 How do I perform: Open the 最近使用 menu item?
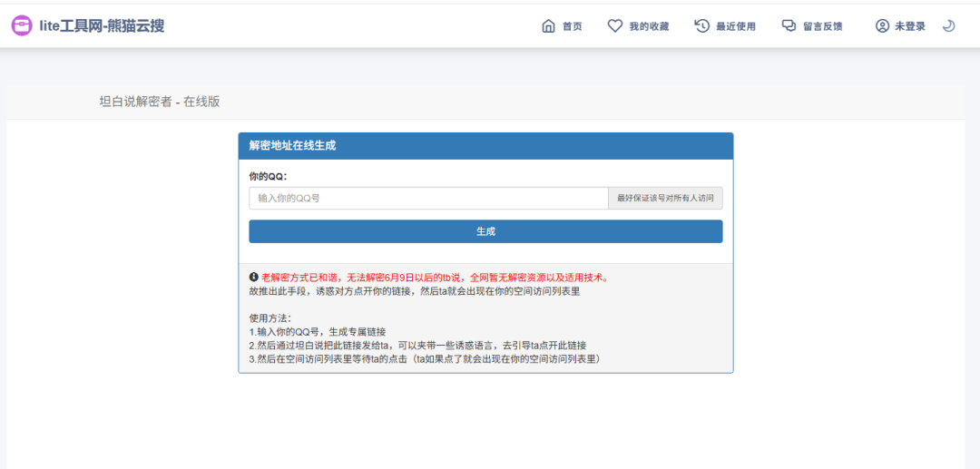pos(735,26)
